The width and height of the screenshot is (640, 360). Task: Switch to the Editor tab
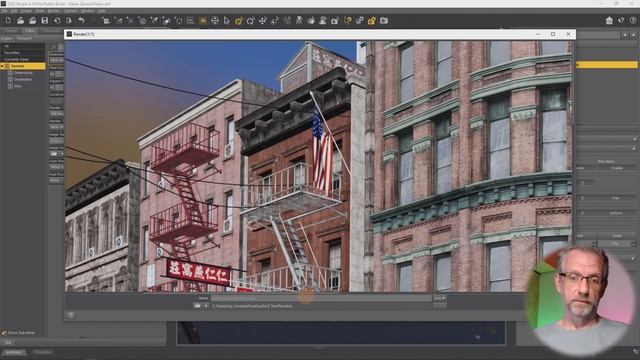[x=30, y=31]
